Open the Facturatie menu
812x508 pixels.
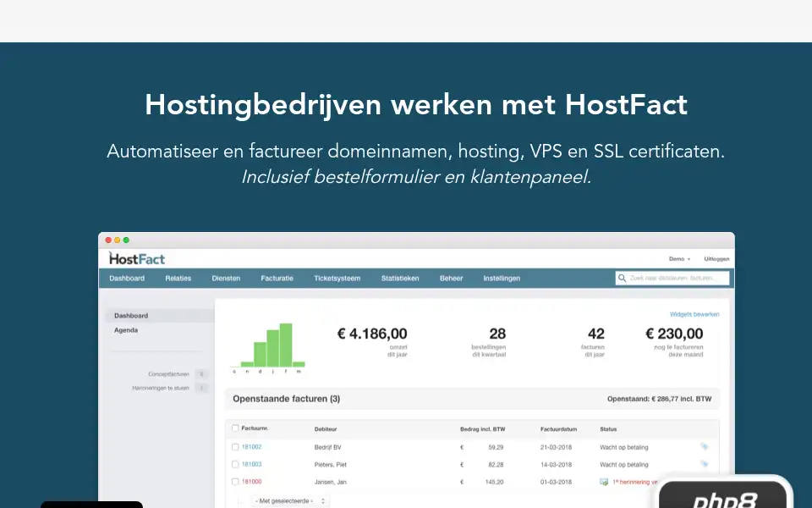click(x=277, y=279)
